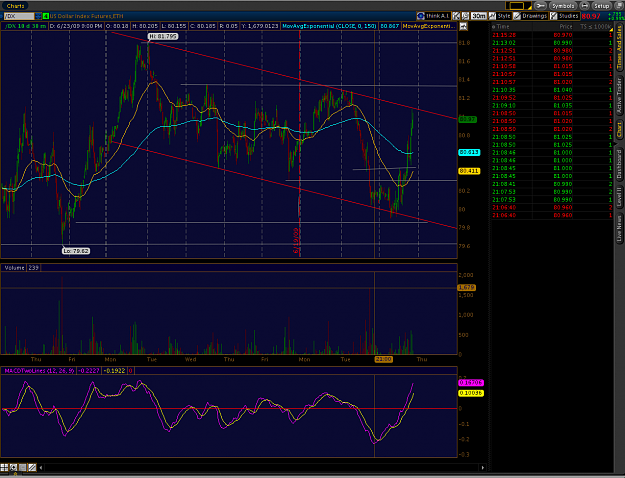Screen dimensions: 625x478
Task: Click the grid layout icon at bottom left
Action: [x=4, y=467]
